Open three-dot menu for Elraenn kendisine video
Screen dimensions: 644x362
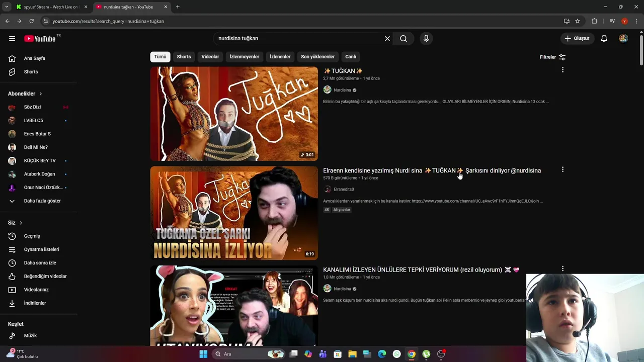[562, 169]
